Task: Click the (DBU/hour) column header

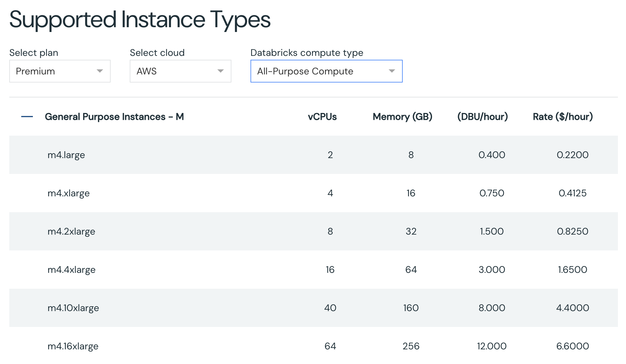Action: click(x=483, y=117)
